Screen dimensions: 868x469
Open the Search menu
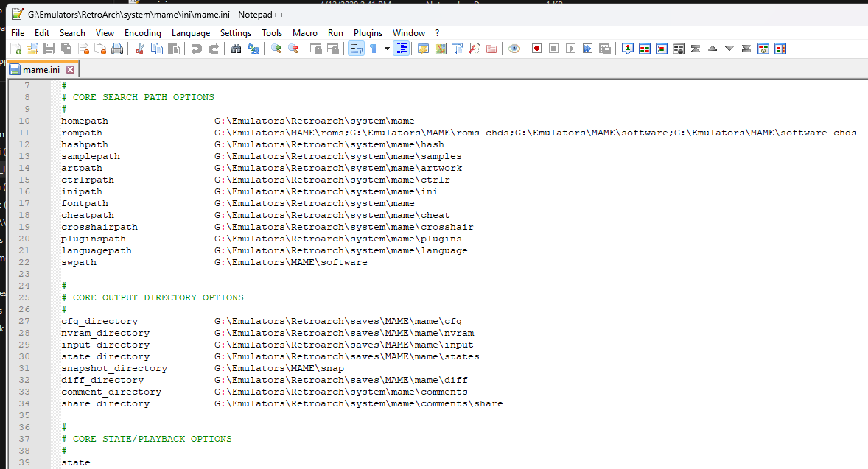(72, 33)
